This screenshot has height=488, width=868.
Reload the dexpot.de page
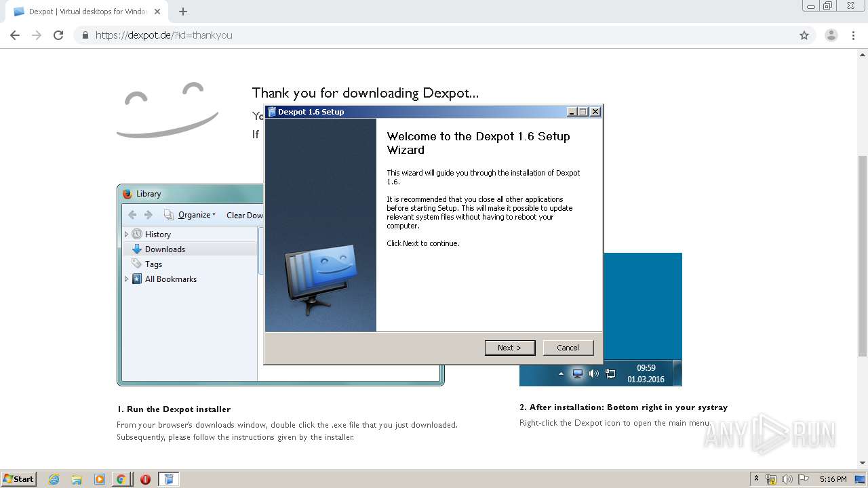pyautogui.click(x=58, y=35)
